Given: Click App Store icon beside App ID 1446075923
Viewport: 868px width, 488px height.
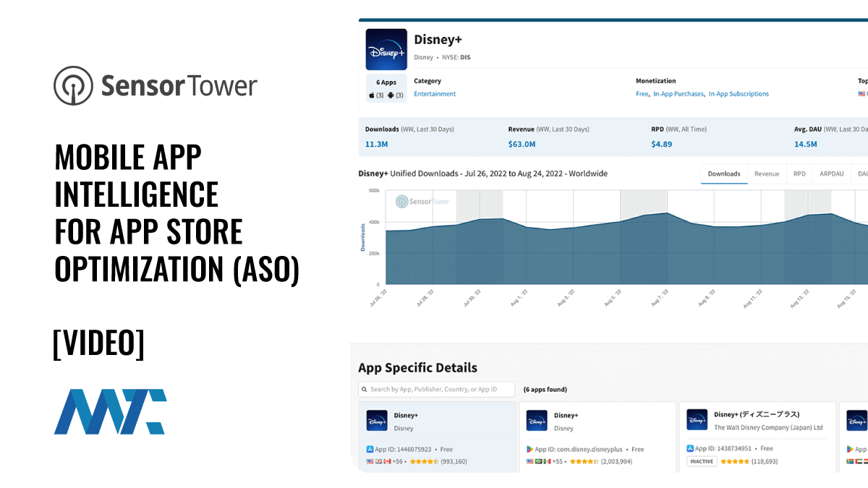Looking at the screenshot, I should (370, 449).
